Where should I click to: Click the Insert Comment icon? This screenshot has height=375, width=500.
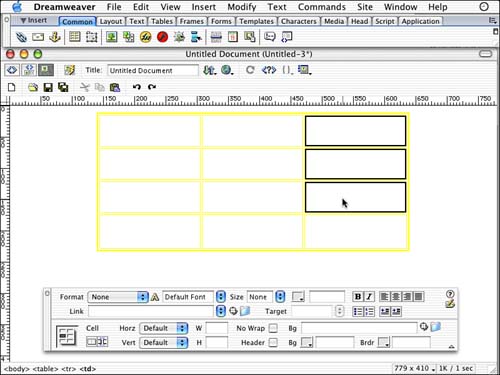click(270, 37)
